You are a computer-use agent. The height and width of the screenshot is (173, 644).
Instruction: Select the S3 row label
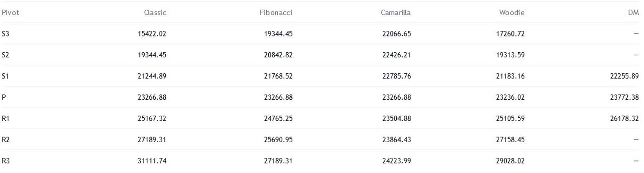click(x=5, y=34)
